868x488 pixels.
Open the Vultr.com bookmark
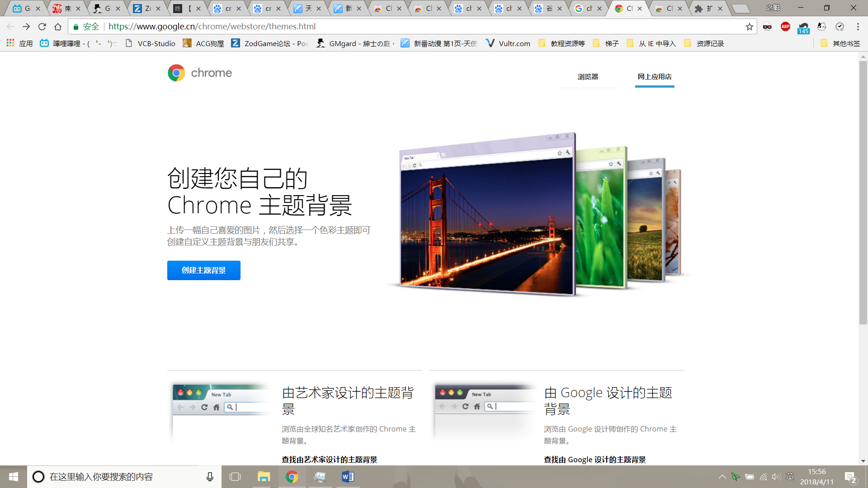click(508, 43)
